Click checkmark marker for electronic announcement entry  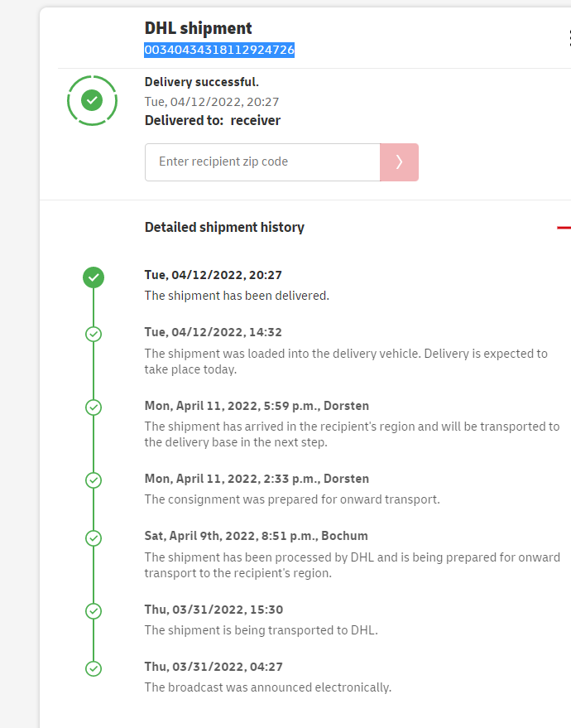[94, 668]
